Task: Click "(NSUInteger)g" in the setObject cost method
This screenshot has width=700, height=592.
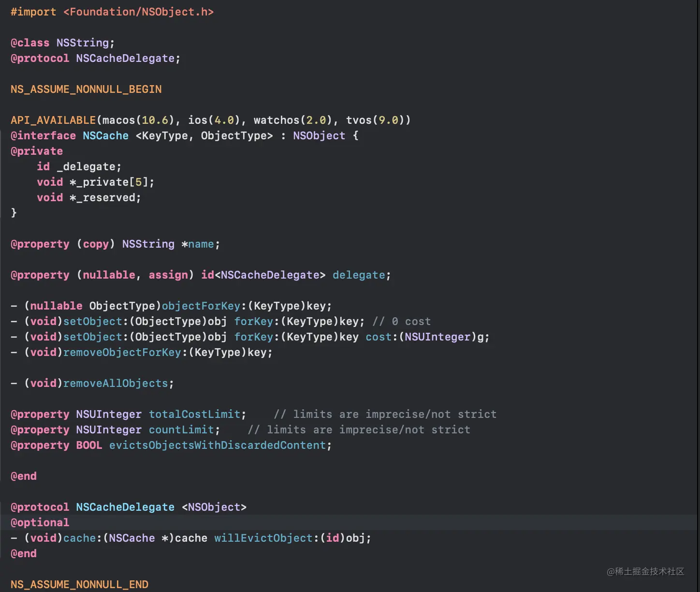Action: pos(441,337)
